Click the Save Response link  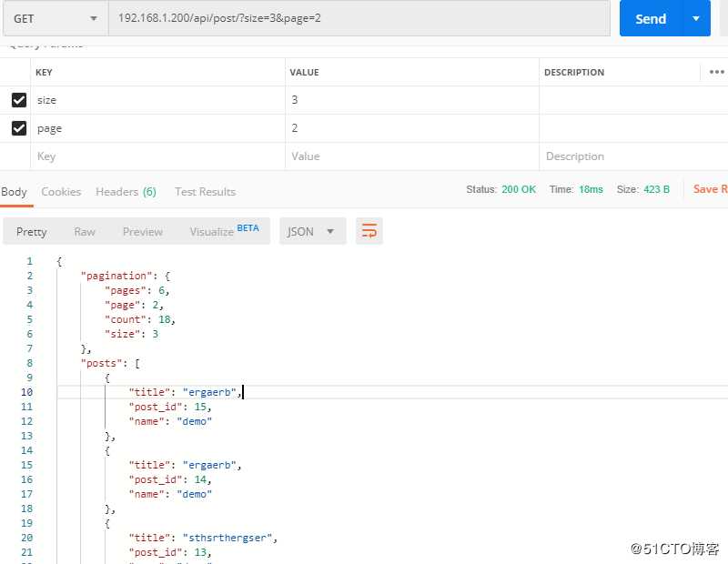pos(711,189)
